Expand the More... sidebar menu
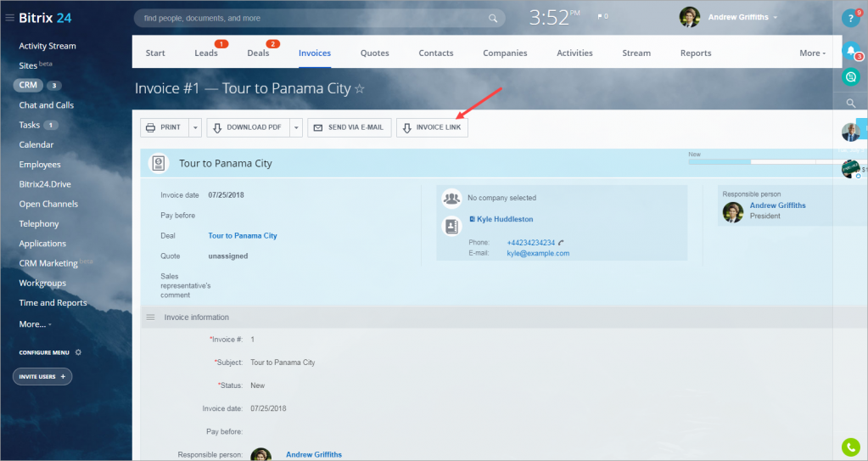 tap(35, 324)
